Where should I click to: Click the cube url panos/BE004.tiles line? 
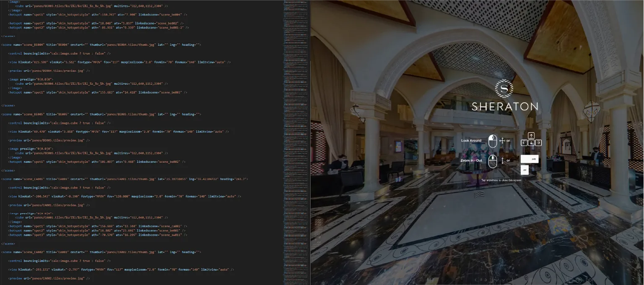point(91,84)
